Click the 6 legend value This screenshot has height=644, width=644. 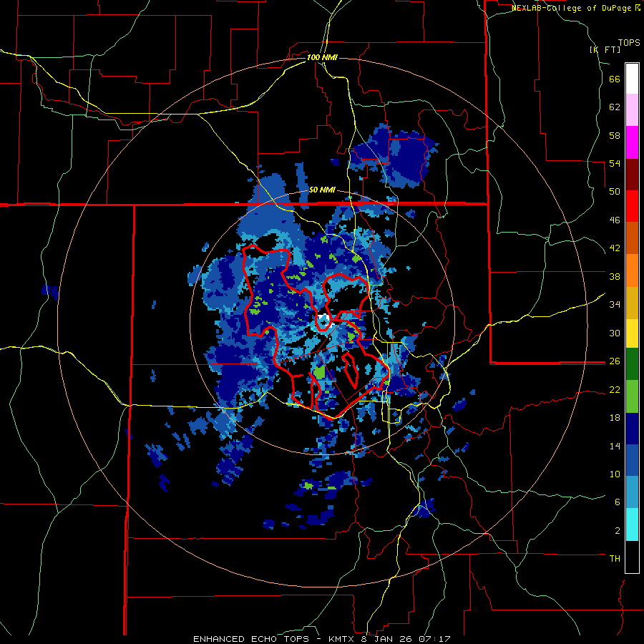618,502
